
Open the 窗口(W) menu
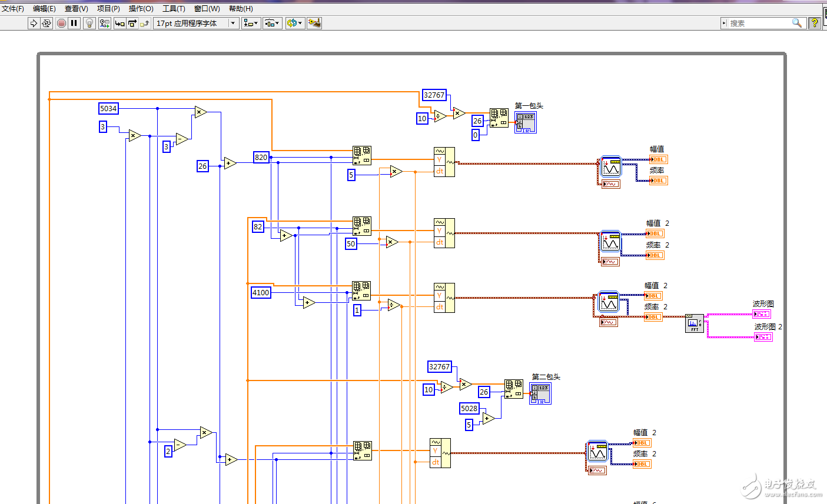coord(207,8)
